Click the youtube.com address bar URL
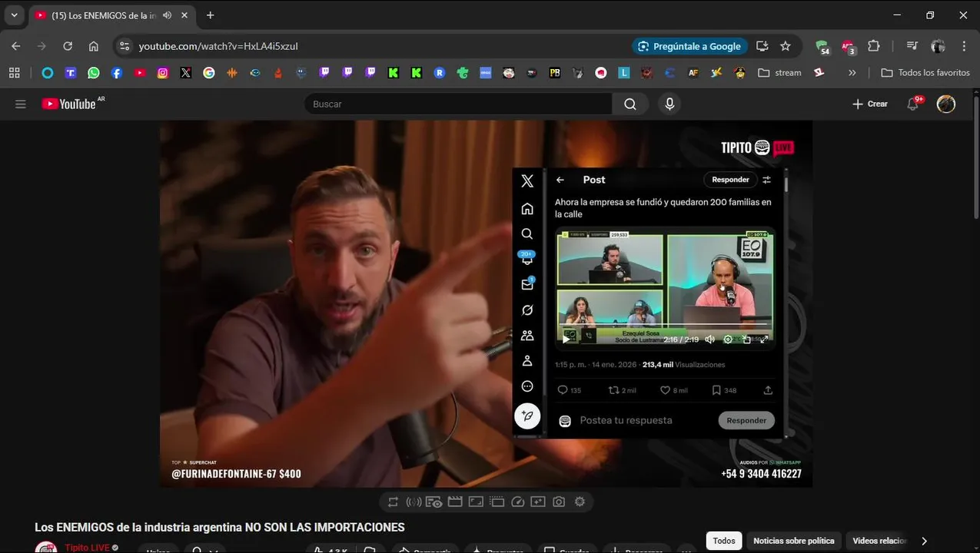 point(218,46)
